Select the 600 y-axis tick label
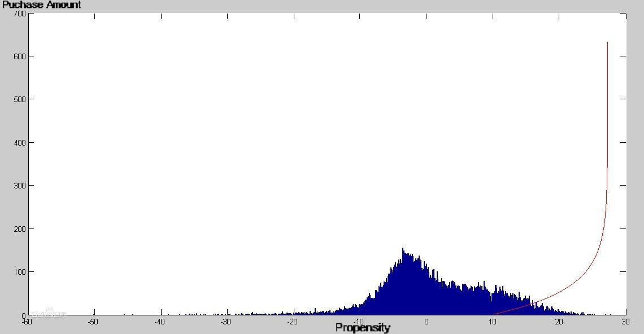The height and width of the screenshot is (334, 644). (x=19, y=56)
